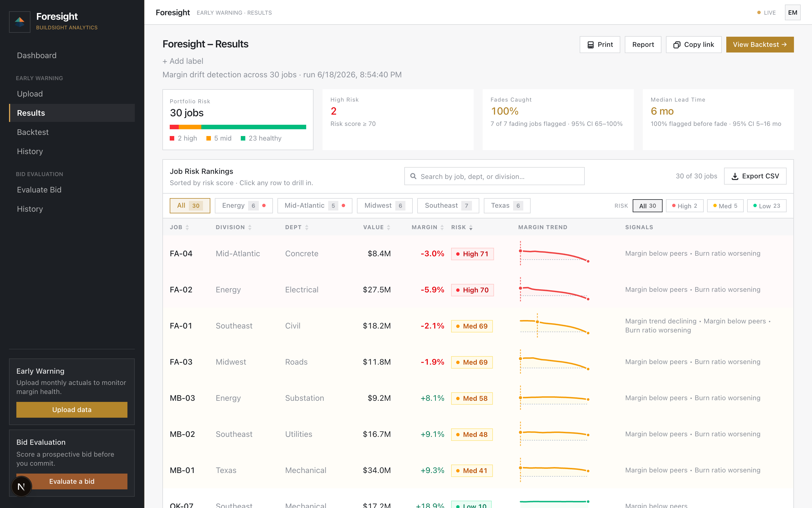Click the $34.0M value cell
Screen dimensions: 812x508
(377, 470)
